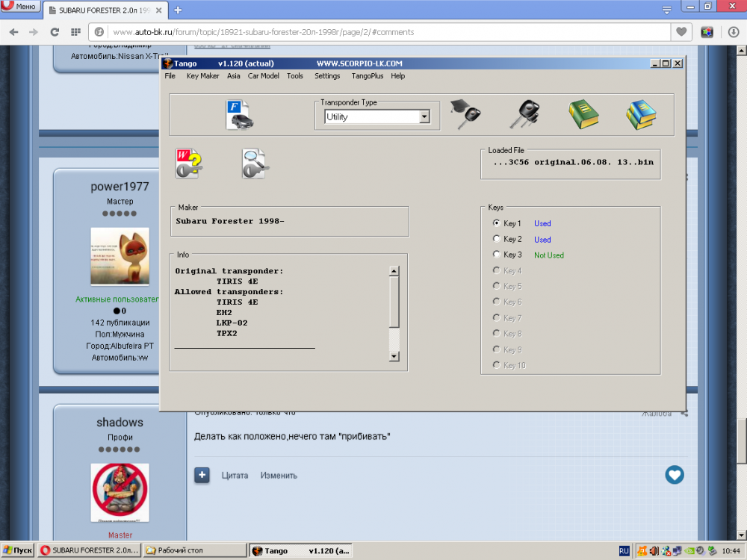Open the stacked blue books icon
Image resolution: width=747 pixels, height=560 pixels.
pos(641,114)
